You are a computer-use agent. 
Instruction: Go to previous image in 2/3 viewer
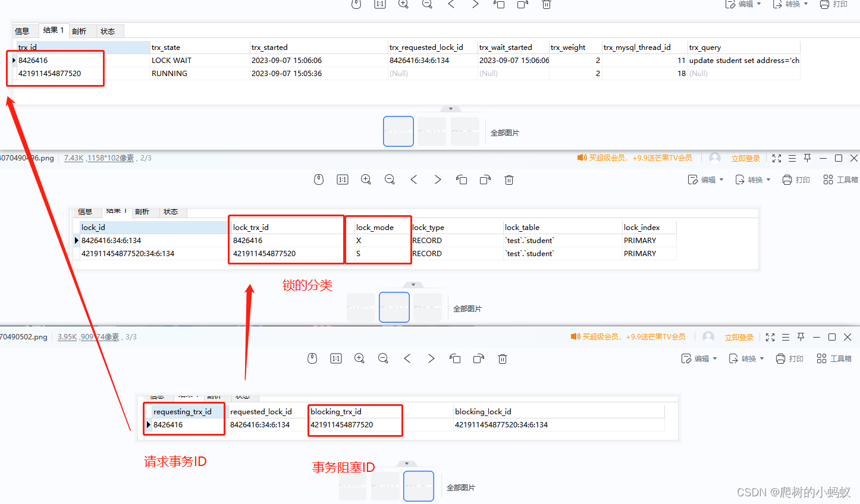[414, 179]
